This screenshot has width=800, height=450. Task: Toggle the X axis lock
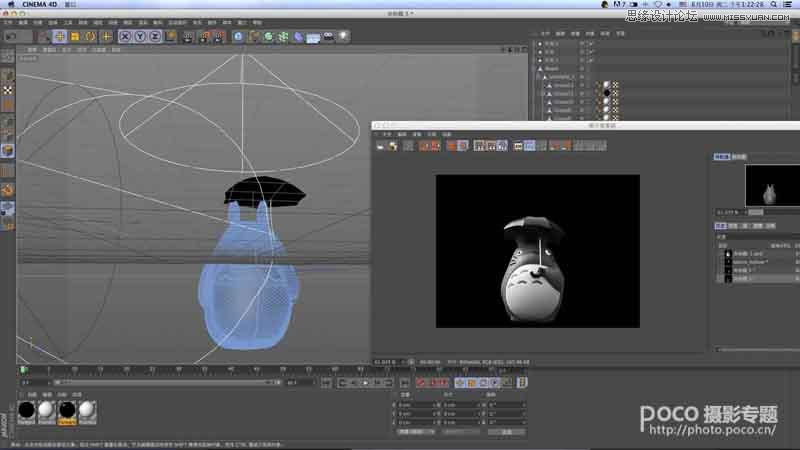click(x=124, y=36)
